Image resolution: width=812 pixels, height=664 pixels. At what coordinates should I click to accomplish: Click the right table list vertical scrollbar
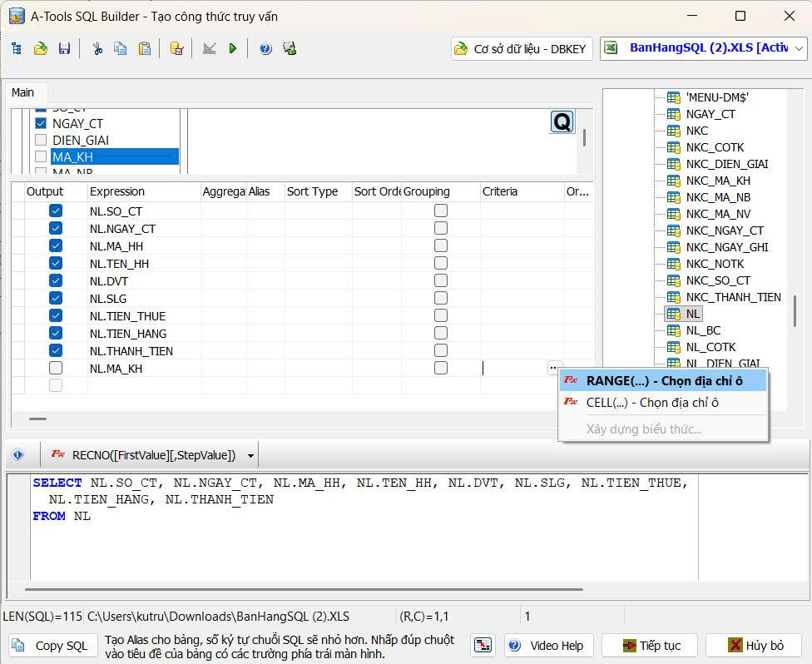tap(795, 311)
